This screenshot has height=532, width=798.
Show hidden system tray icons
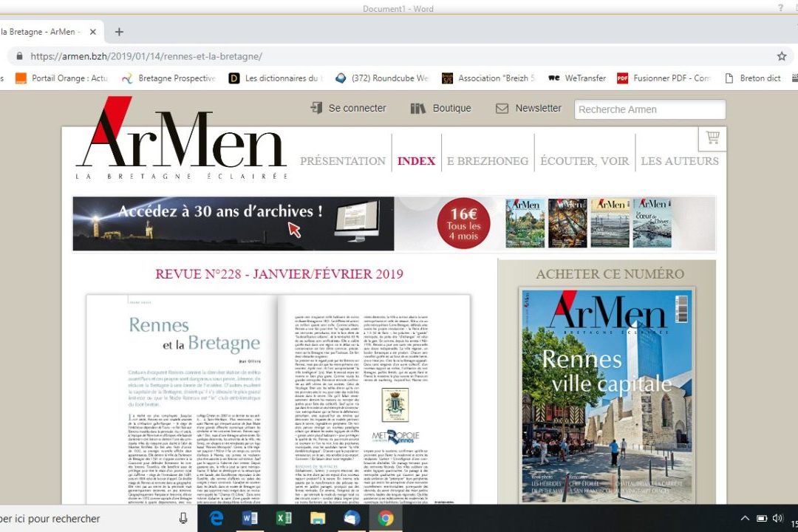click(x=745, y=519)
